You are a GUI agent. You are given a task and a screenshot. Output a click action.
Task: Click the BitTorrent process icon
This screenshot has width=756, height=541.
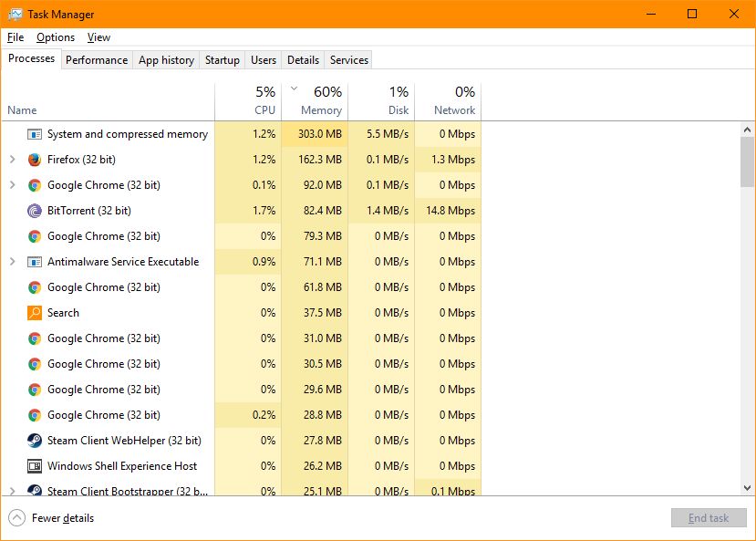coord(35,211)
